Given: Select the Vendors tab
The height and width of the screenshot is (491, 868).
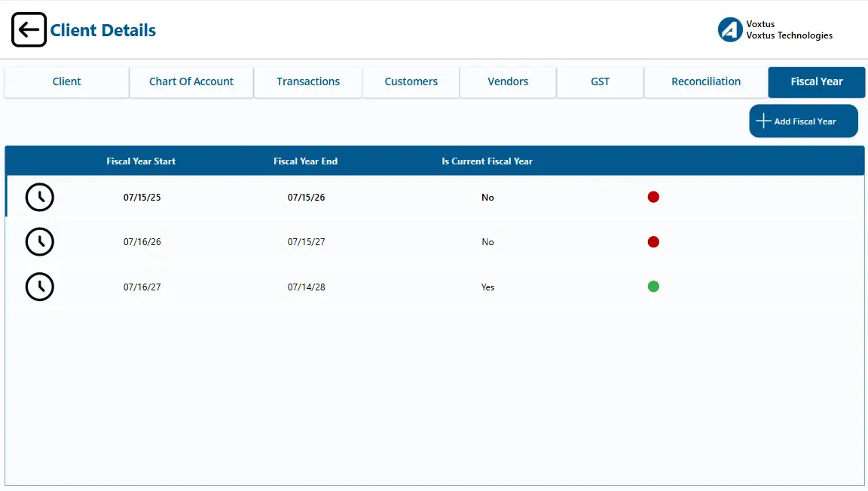Looking at the screenshot, I should [508, 82].
